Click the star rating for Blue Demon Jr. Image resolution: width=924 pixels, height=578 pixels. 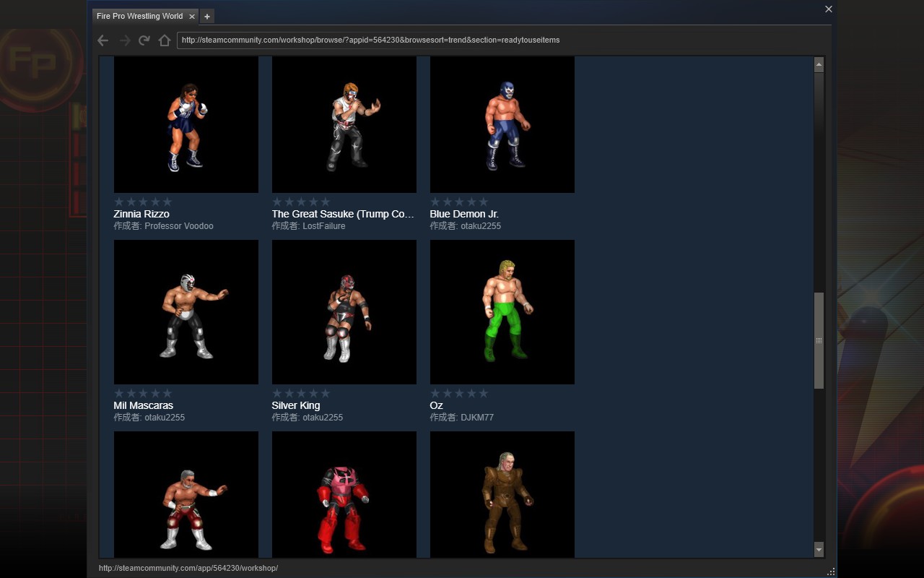coord(459,202)
